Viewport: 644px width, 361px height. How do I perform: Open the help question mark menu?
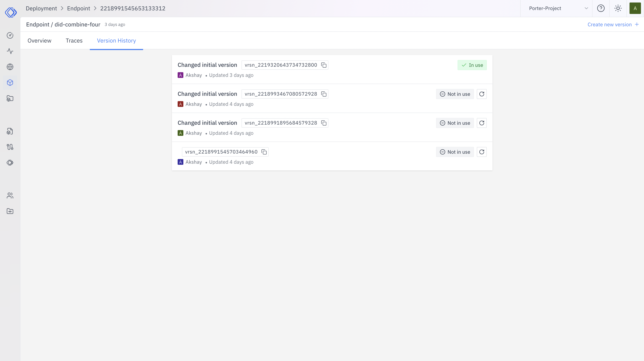[x=601, y=8]
